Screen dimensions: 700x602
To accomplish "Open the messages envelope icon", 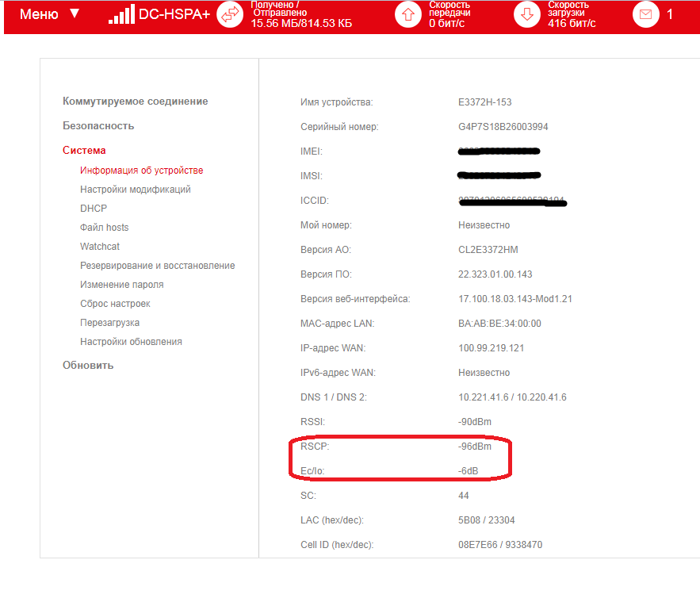I will pos(645,14).
